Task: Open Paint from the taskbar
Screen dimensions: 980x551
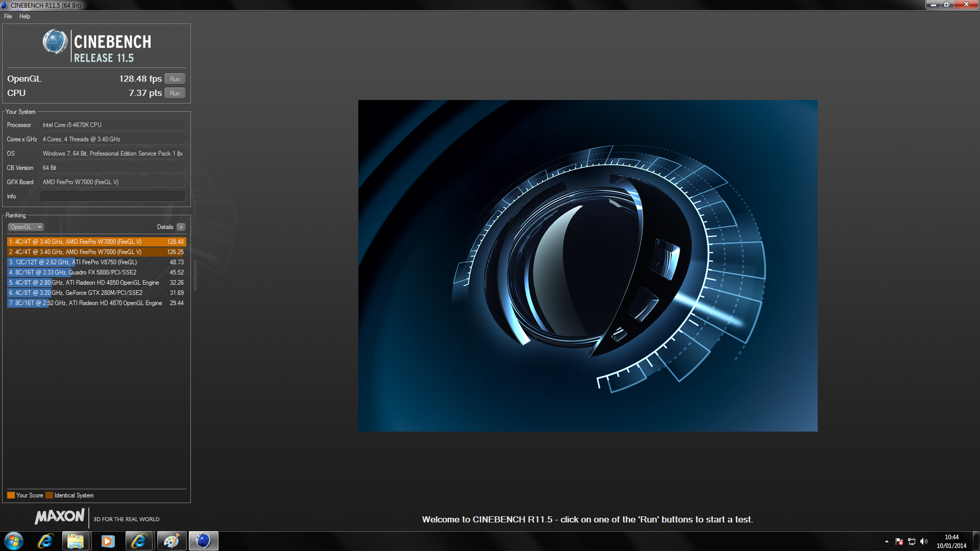Action: [x=171, y=541]
